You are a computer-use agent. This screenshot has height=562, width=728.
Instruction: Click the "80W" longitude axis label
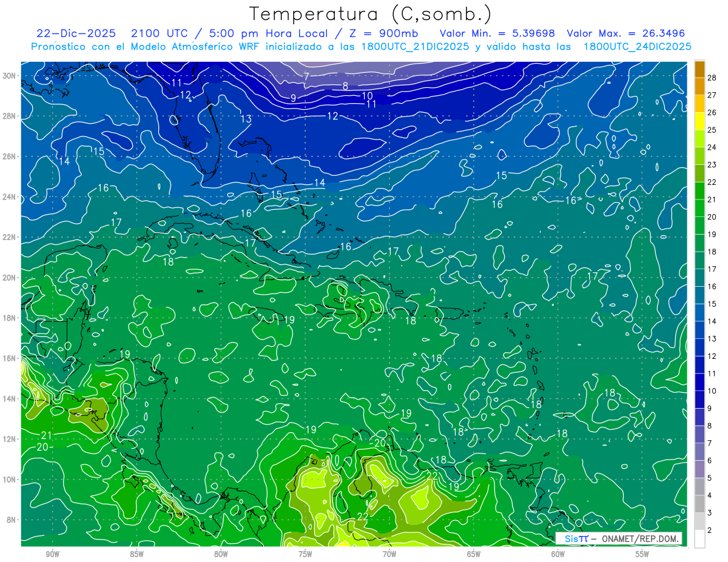pyautogui.click(x=221, y=554)
